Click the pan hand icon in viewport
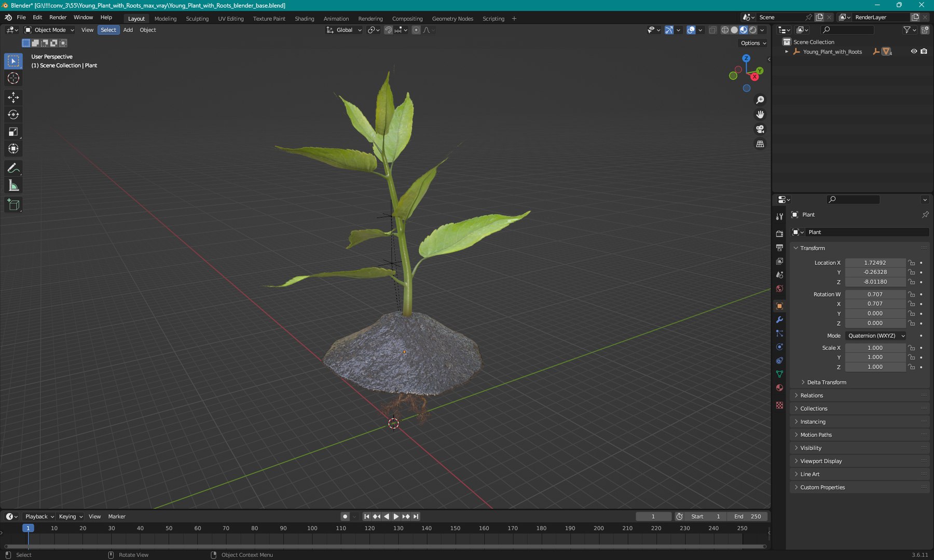934x560 pixels. coord(760,115)
